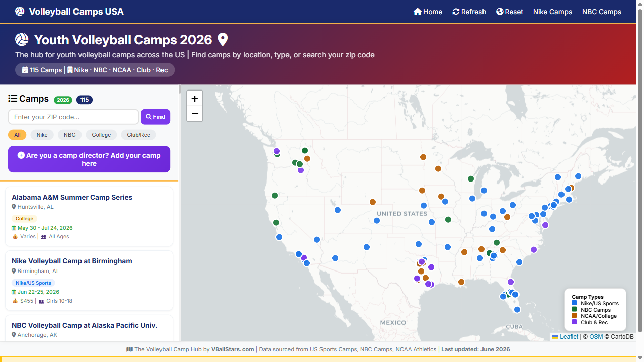Click the location pin beside Birmingham, AL

point(14,271)
